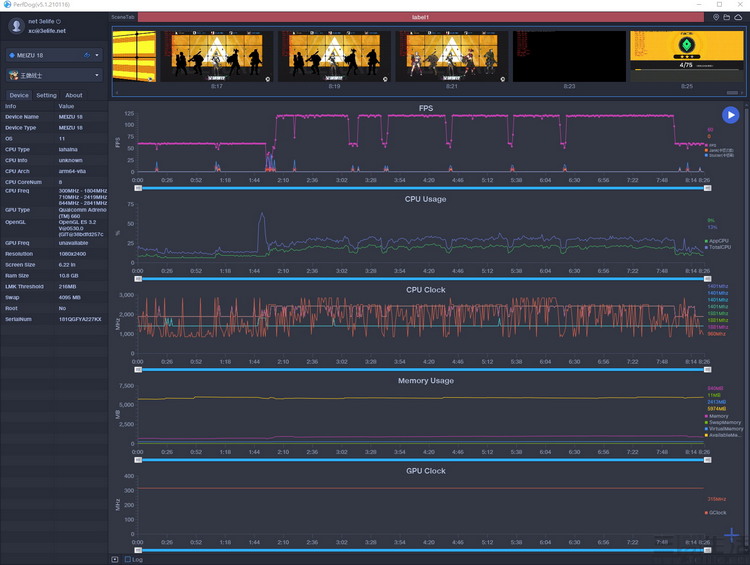This screenshot has width=750, height=565.
Task: Click the Memory Usage chart right range handle
Action: click(707, 460)
